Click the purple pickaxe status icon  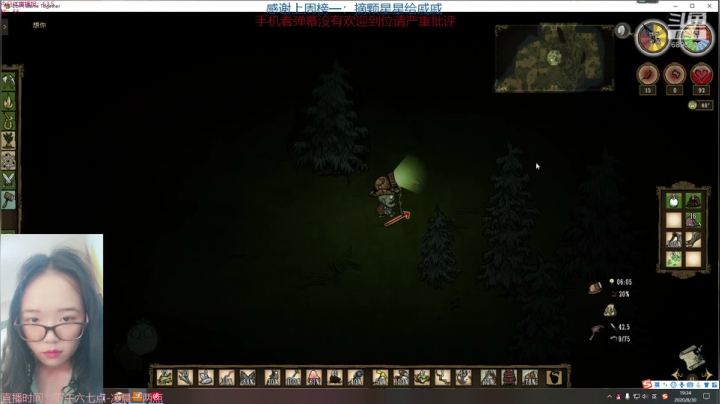(596, 332)
